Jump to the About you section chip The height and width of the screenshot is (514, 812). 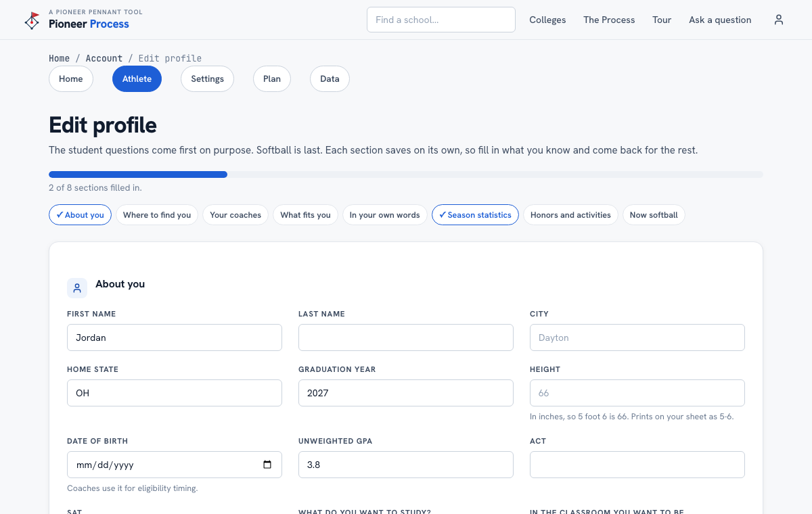coord(80,215)
